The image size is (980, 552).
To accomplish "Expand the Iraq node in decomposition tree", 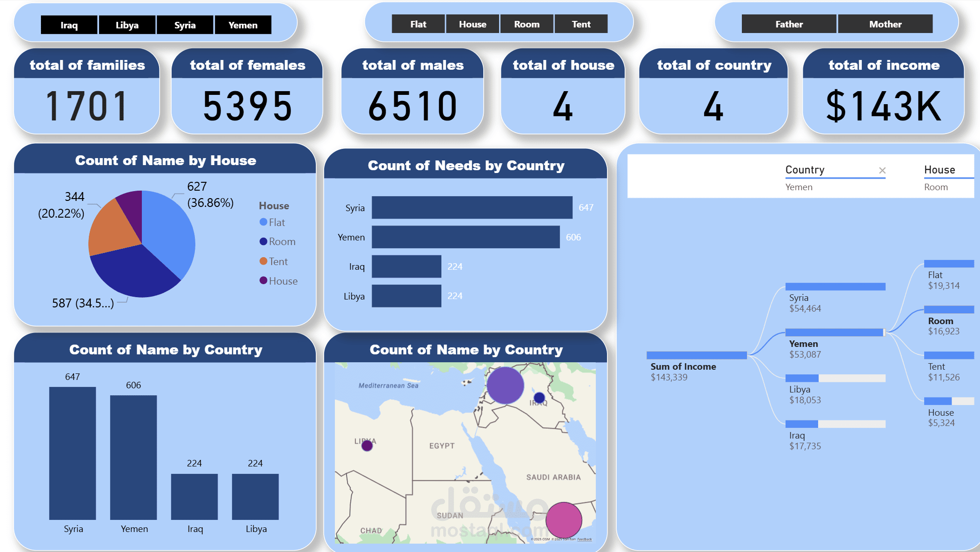I will 835,424.
